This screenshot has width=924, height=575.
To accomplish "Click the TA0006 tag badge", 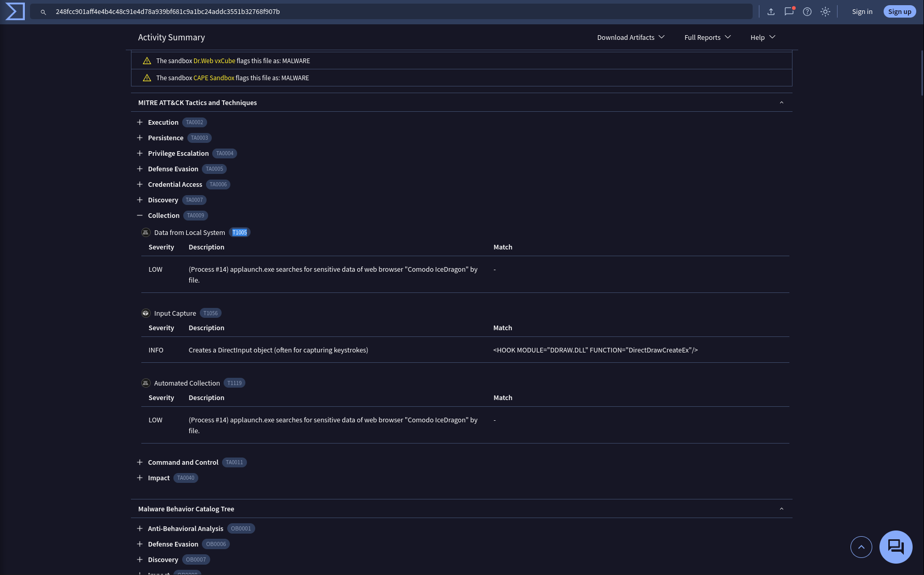I will click(x=218, y=184).
